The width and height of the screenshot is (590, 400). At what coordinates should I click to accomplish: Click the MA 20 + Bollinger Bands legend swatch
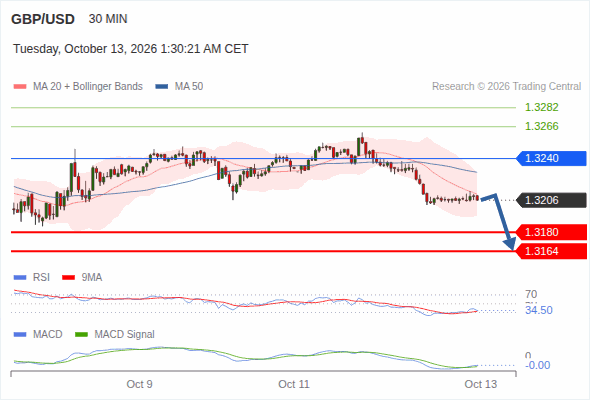click(x=20, y=87)
